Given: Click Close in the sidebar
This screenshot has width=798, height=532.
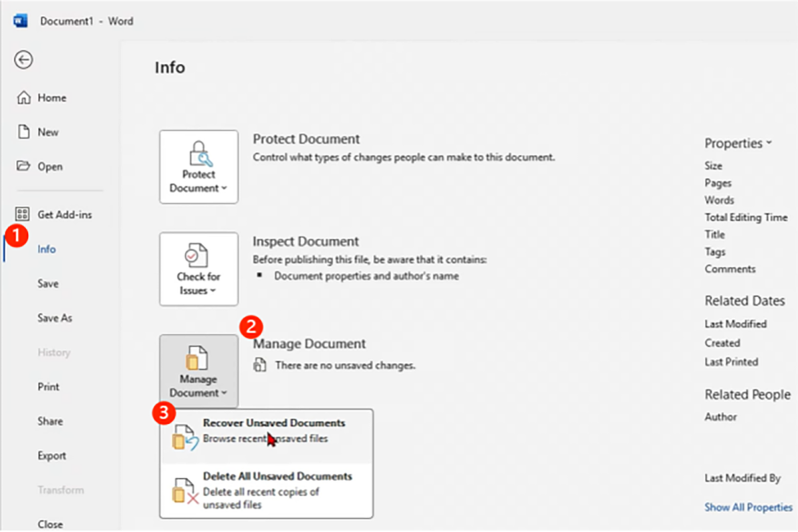Looking at the screenshot, I should (51, 524).
